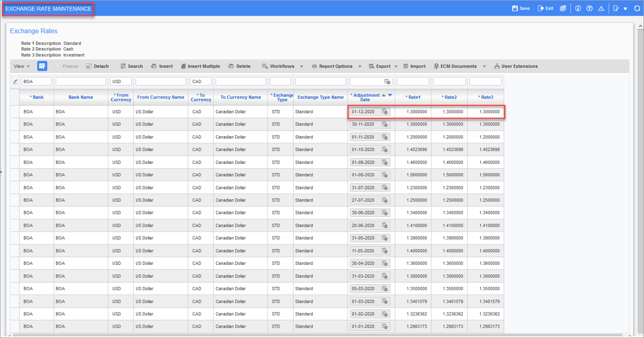Click the vertical scrollbar up arrow

640,27
